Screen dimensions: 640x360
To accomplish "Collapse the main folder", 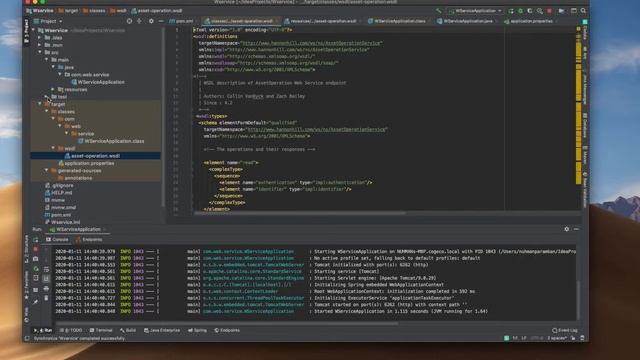I will click(x=47, y=60).
